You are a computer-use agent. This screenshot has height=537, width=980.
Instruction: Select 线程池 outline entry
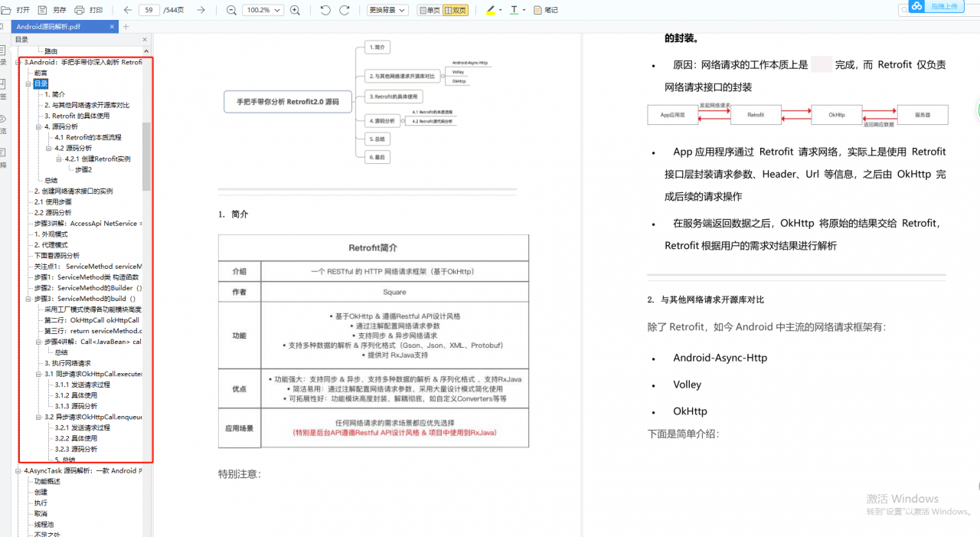pos(44,524)
